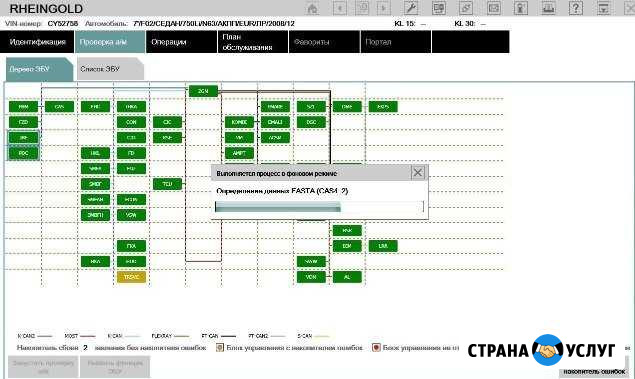Image resolution: width=635 pixels, height=379 pixels.
Task: Select the PDC control unit node
Action: pyautogui.click(x=23, y=153)
